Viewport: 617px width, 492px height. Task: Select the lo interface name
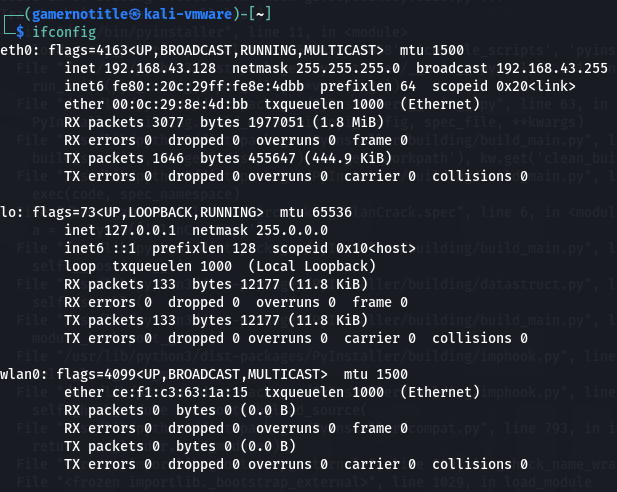8,212
